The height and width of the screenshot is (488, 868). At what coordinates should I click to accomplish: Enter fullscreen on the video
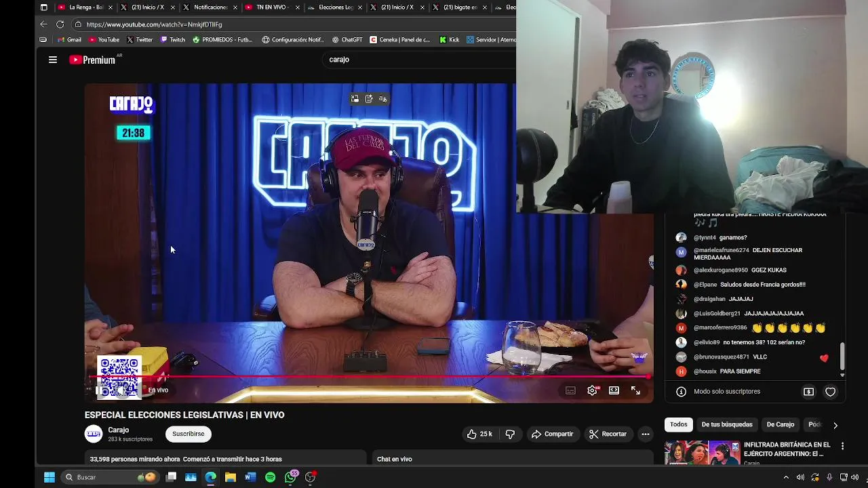point(635,390)
